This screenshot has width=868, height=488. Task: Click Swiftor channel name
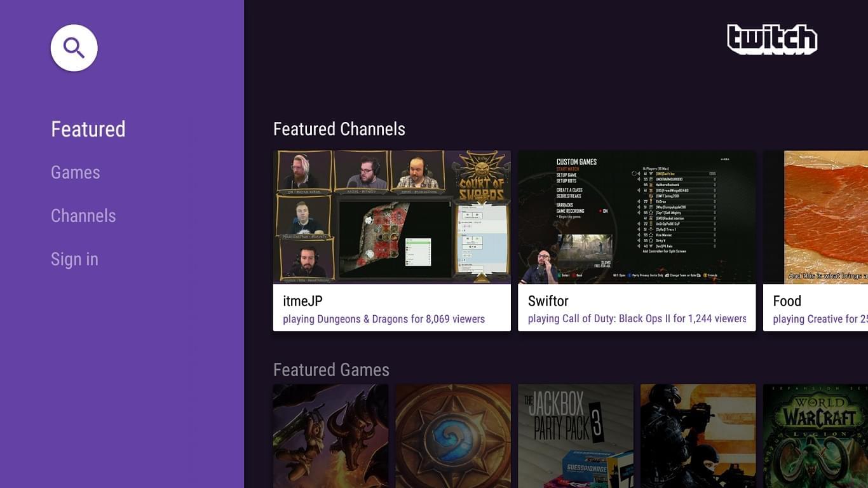[548, 301]
